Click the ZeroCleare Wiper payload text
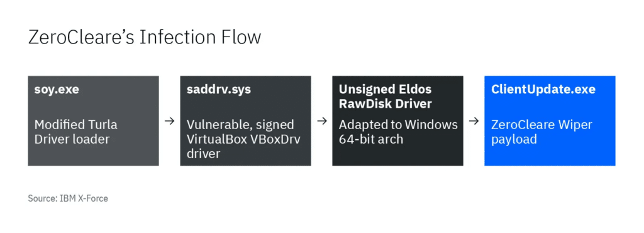Image resolution: width=644 pixels, height=233 pixels. pos(541,132)
